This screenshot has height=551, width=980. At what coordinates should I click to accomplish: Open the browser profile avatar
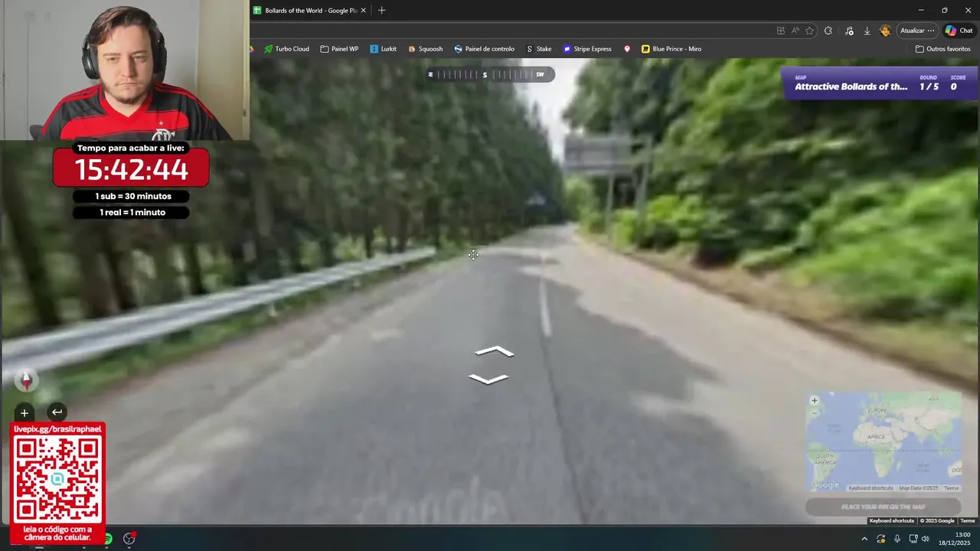885,31
